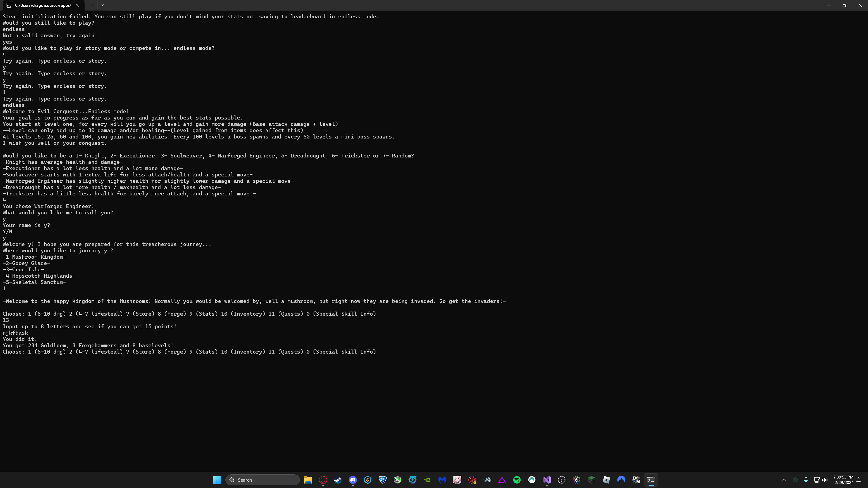Open the new tab dropdown menu
868x488 pixels.
click(102, 5)
